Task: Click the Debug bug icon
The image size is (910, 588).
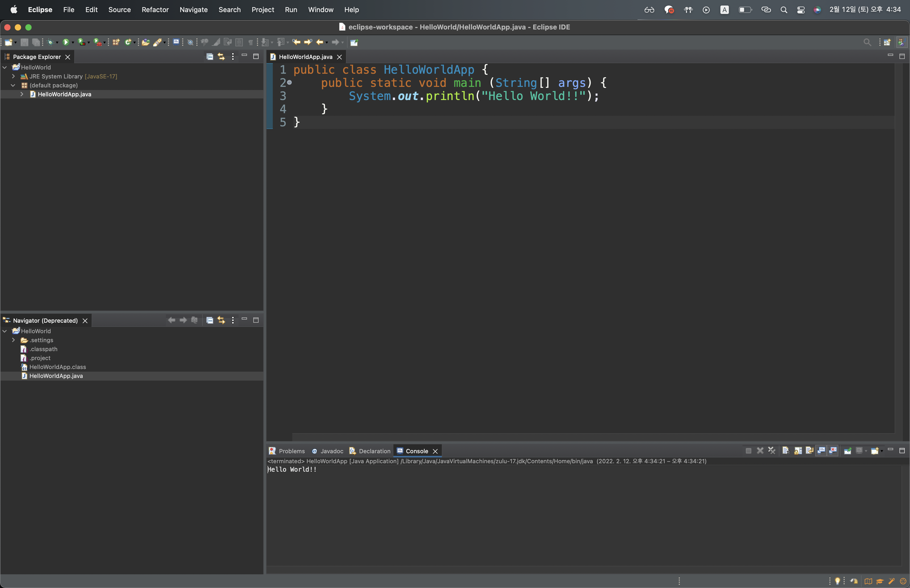Action: [x=50, y=42]
